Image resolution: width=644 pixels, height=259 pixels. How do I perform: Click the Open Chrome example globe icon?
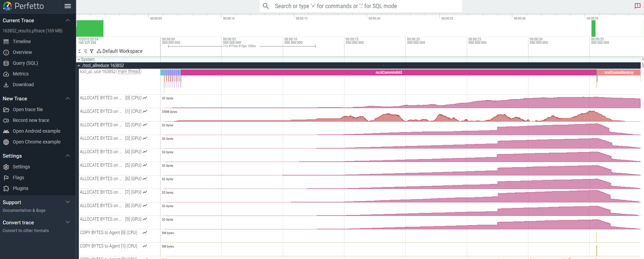tap(6, 142)
